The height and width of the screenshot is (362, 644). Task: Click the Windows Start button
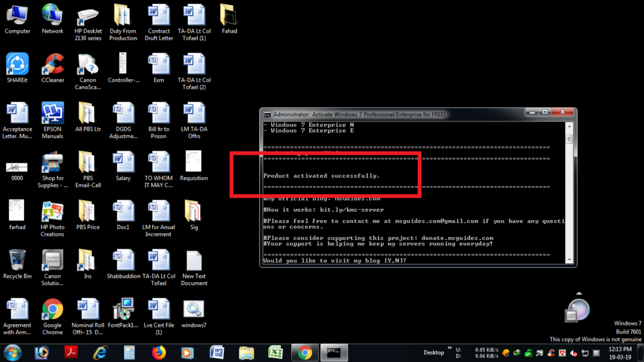point(13,353)
